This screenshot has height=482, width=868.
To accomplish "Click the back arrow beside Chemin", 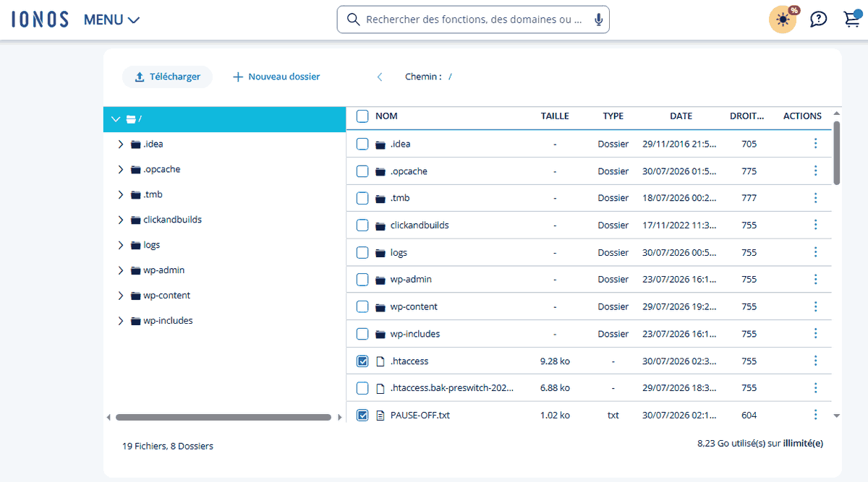I will pyautogui.click(x=380, y=77).
